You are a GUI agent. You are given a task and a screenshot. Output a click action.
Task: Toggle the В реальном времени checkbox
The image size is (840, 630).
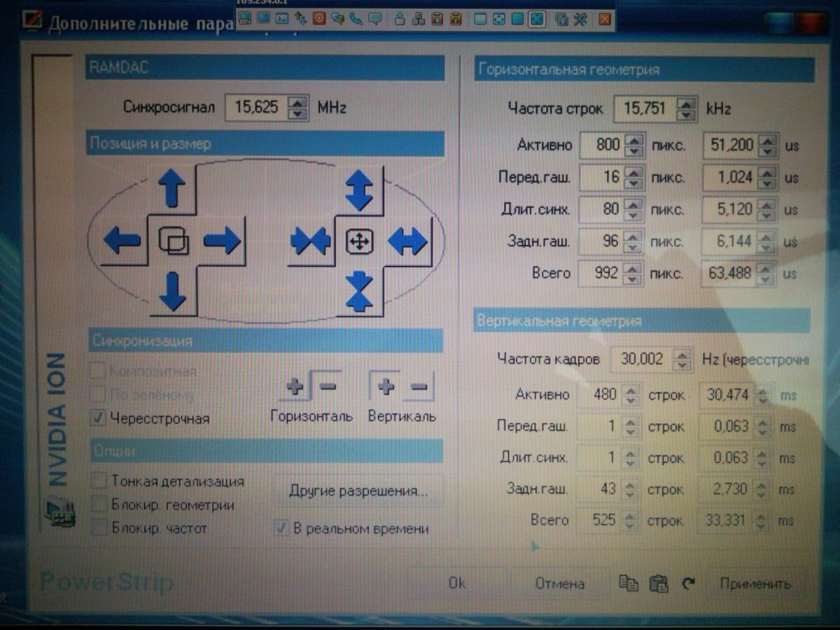pos(281,528)
